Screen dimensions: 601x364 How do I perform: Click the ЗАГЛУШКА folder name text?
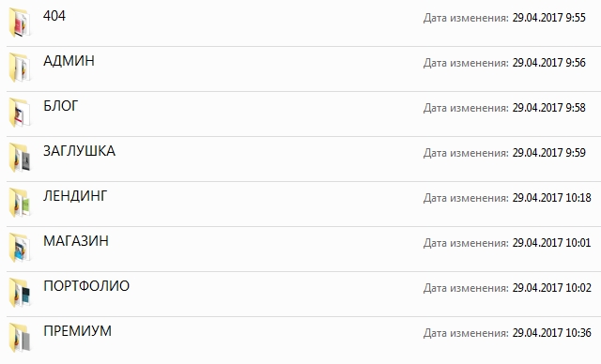point(79,151)
